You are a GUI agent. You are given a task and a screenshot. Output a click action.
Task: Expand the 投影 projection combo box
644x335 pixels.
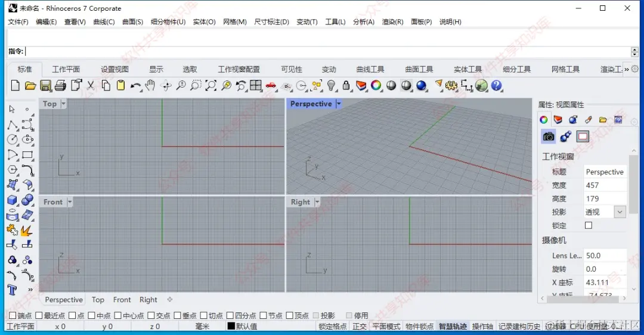pyautogui.click(x=620, y=212)
